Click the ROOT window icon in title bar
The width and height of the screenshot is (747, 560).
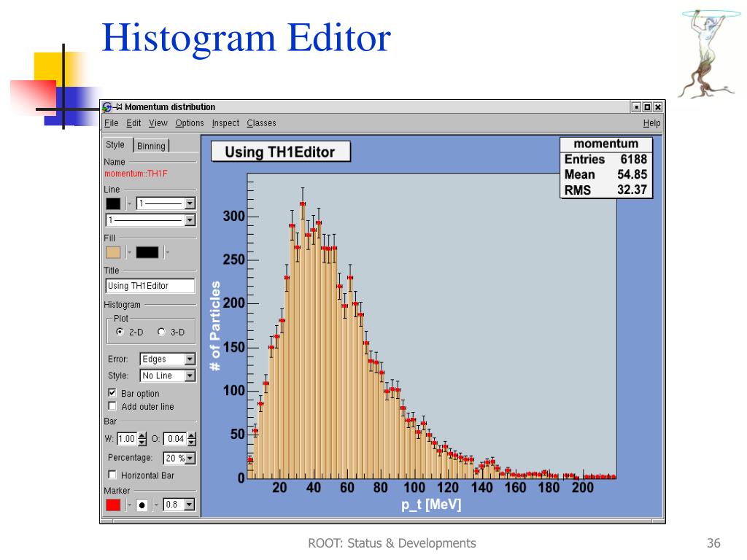(107, 107)
